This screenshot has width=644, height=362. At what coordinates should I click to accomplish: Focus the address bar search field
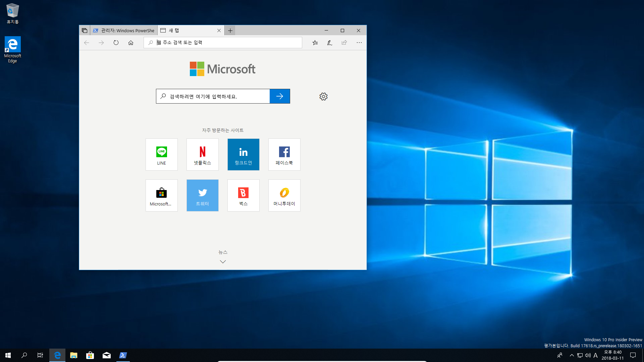[x=223, y=43]
